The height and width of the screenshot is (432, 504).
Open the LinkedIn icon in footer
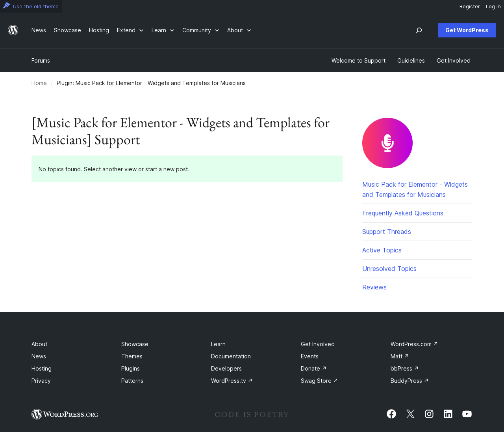(x=448, y=413)
